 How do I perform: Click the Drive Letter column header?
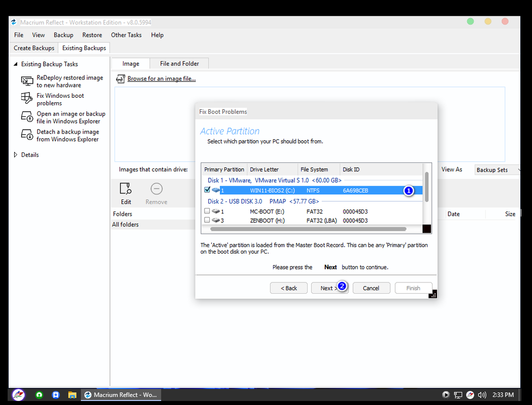coord(272,170)
